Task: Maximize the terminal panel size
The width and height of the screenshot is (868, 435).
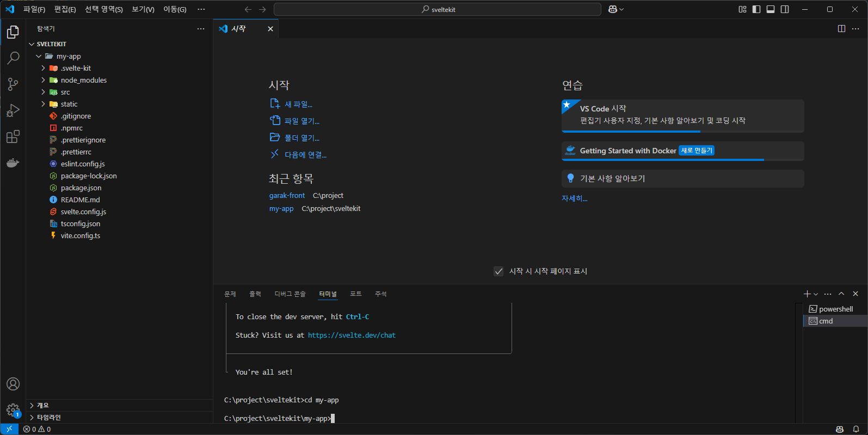Action: coord(841,294)
